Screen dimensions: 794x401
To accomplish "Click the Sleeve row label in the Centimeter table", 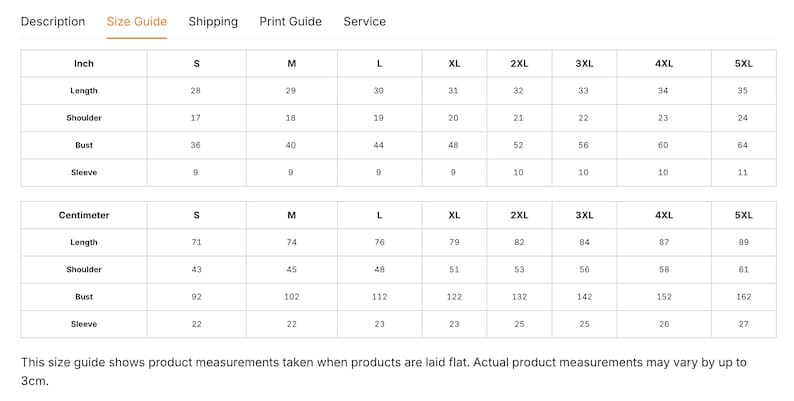I will (84, 324).
